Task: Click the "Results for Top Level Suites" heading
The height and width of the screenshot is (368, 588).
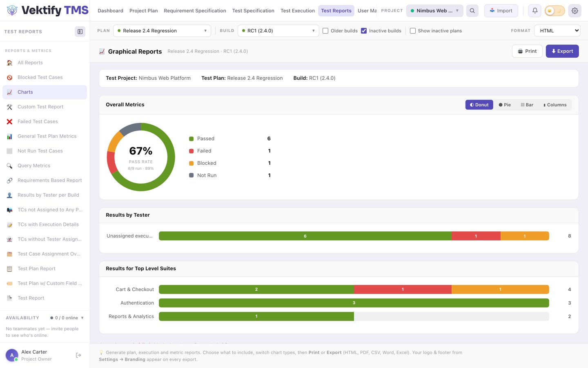Action: [x=141, y=269]
